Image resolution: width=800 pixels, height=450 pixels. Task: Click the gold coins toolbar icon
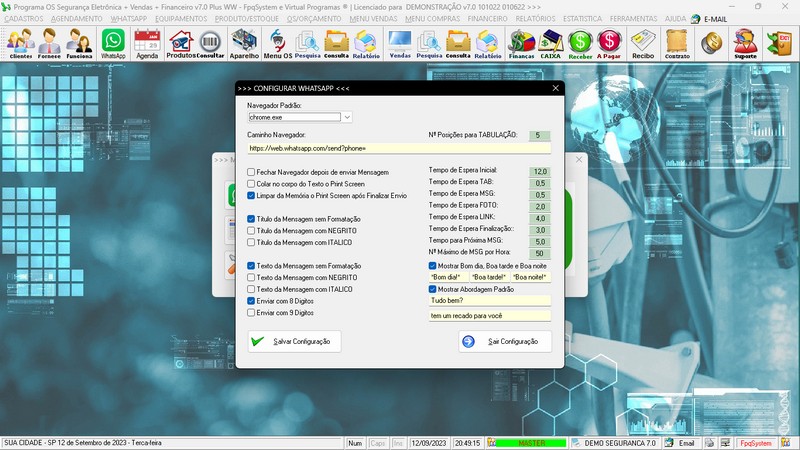[x=711, y=43]
